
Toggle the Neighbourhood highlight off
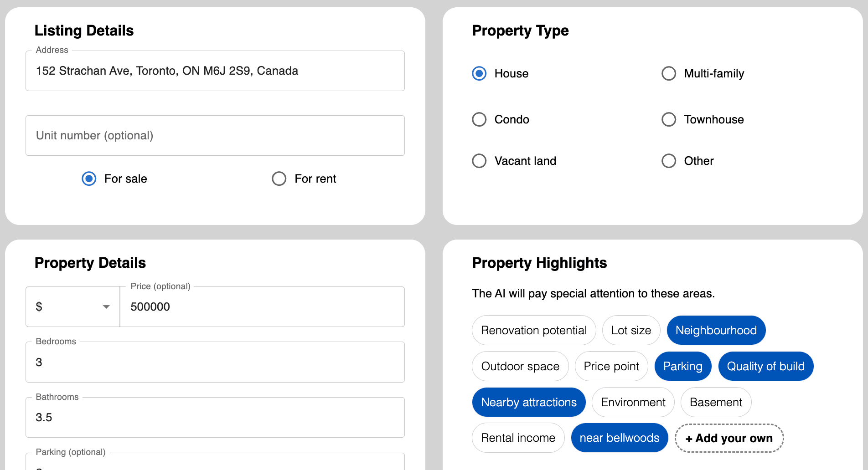[716, 330]
